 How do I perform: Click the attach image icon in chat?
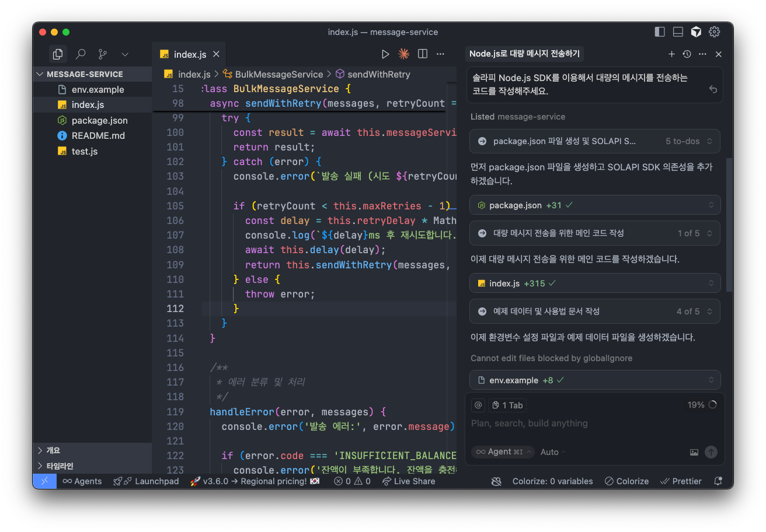694,452
